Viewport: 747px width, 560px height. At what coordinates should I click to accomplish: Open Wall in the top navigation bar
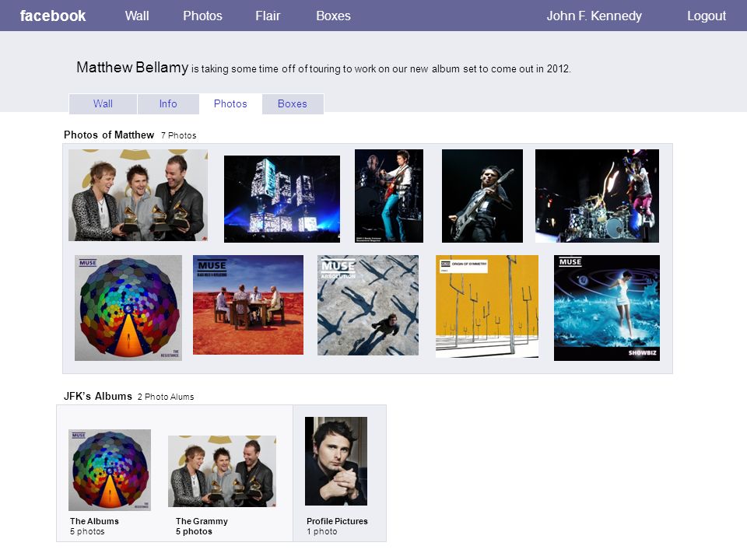[137, 16]
